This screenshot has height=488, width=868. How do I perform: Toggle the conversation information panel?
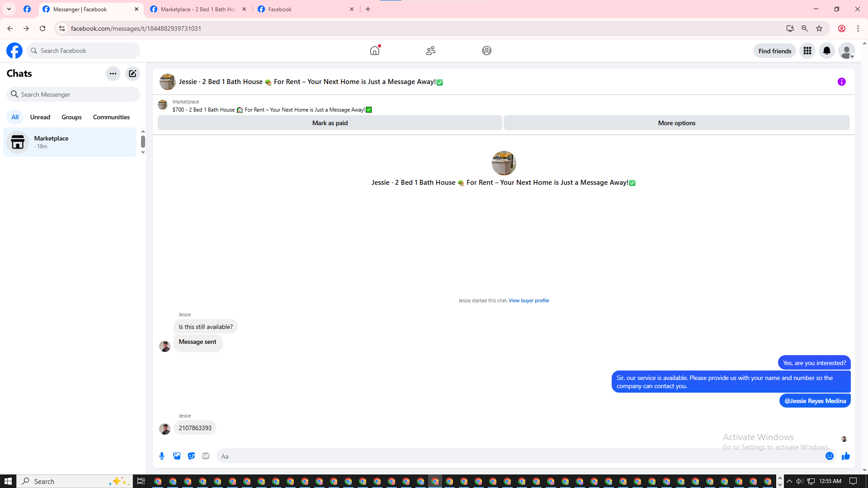(x=841, y=82)
